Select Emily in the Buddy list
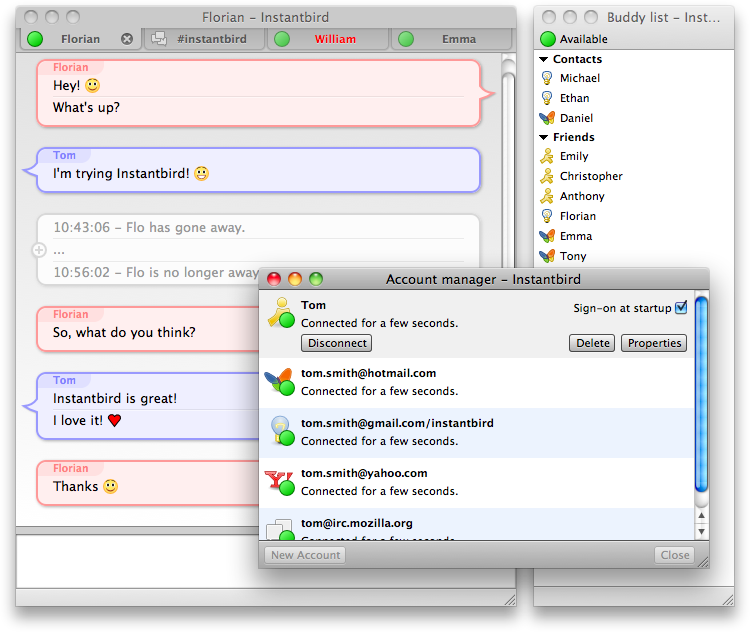The image size is (750, 632). coord(636,156)
